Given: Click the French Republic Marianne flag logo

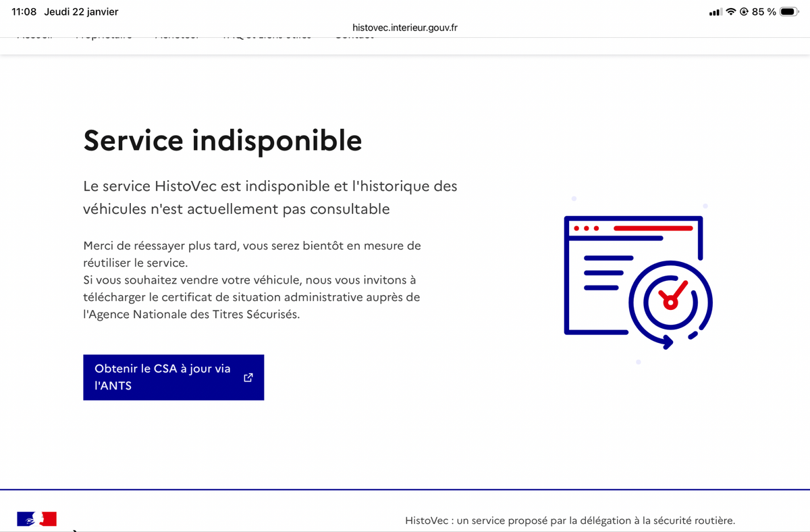Looking at the screenshot, I should pyautogui.click(x=36, y=518).
